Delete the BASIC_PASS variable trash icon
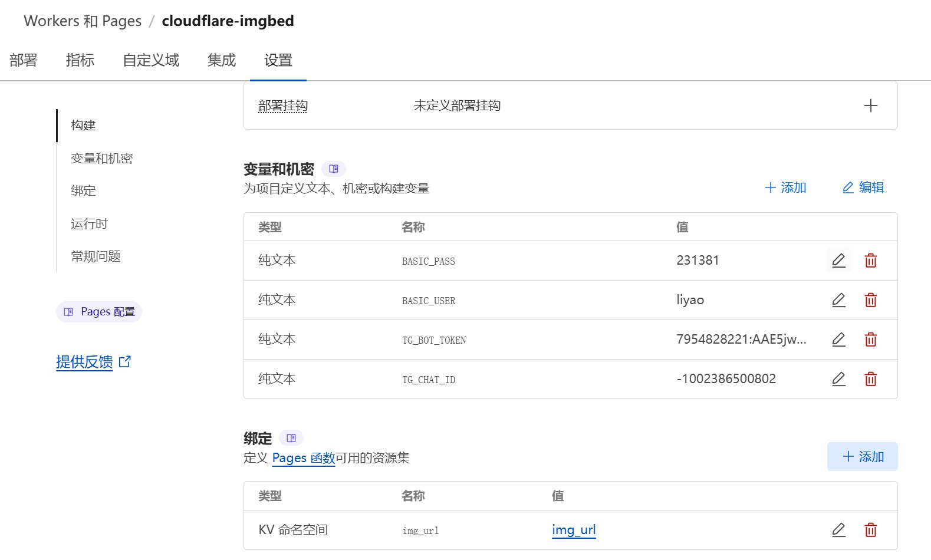 click(870, 261)
